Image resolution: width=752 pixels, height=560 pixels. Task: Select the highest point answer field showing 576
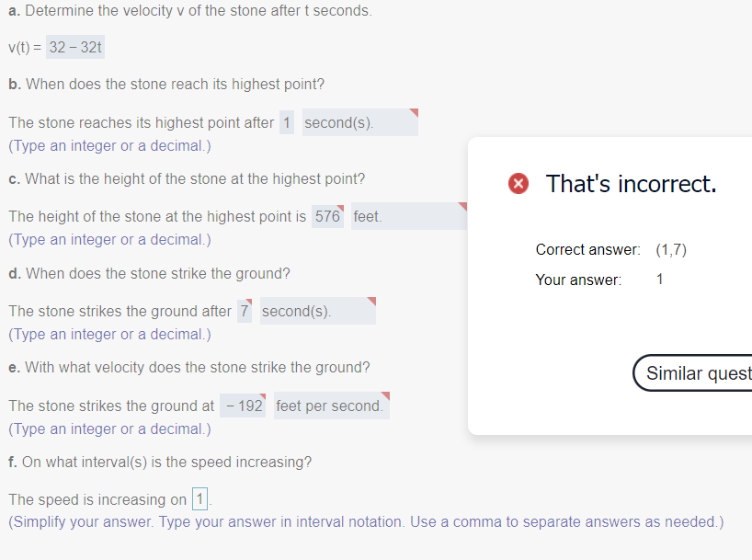coord(327,216)
